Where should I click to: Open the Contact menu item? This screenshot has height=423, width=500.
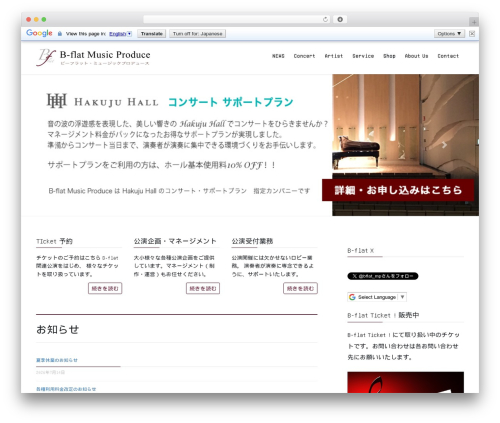pos(448,56)
